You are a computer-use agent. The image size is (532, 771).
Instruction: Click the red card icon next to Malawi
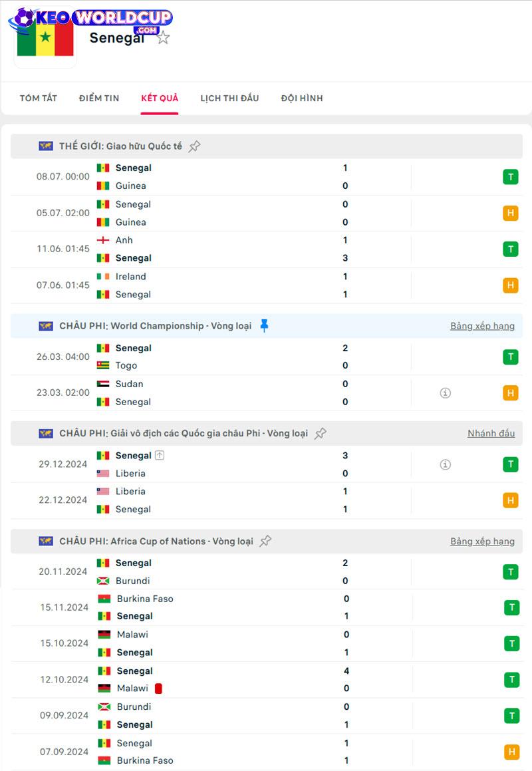pyautogui.click(x=158, y=689)
